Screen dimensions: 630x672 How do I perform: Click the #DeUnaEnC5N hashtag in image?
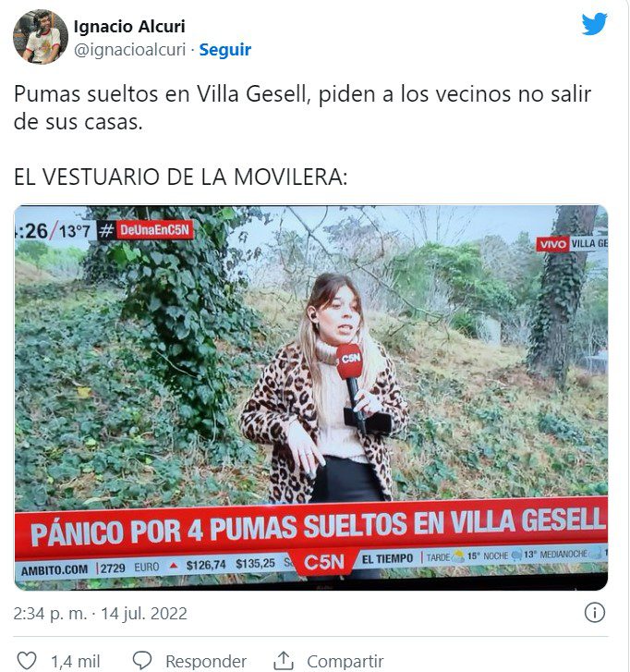tap(146, 230)
